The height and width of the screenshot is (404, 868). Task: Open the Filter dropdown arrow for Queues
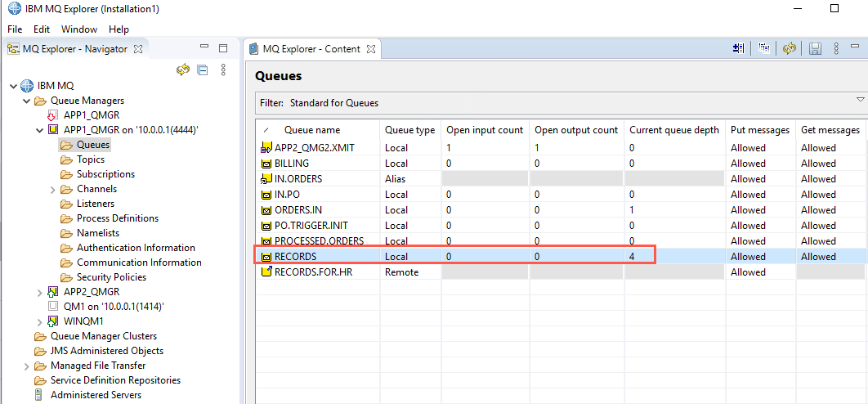coord(861,100)
